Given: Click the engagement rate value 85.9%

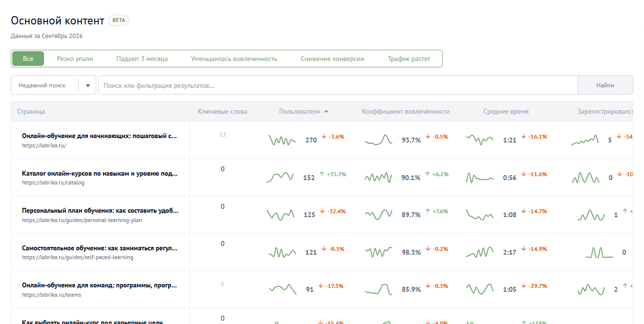Looking at the screenshot, I should [x=411, y=289].
